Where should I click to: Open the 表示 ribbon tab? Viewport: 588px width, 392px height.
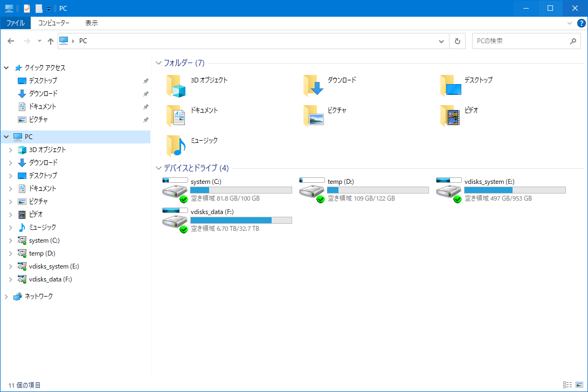92,23
